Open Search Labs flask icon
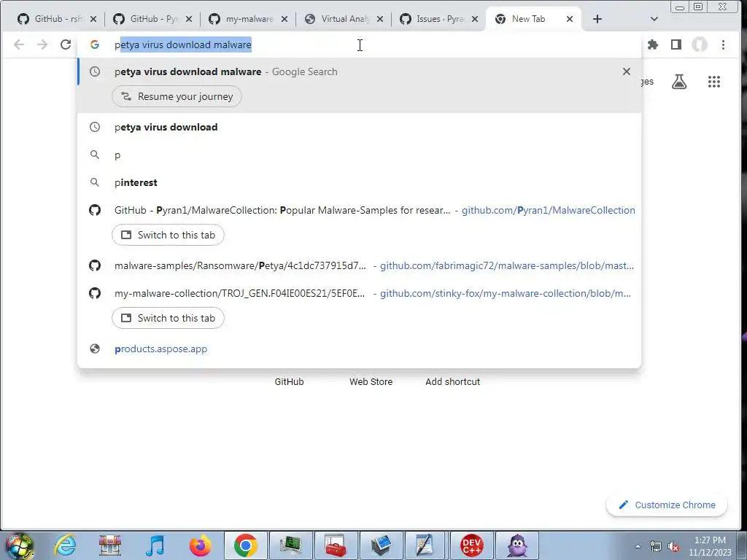Image resolution: width=747 pixels, height=560 pixels. (x=679, y=82)
